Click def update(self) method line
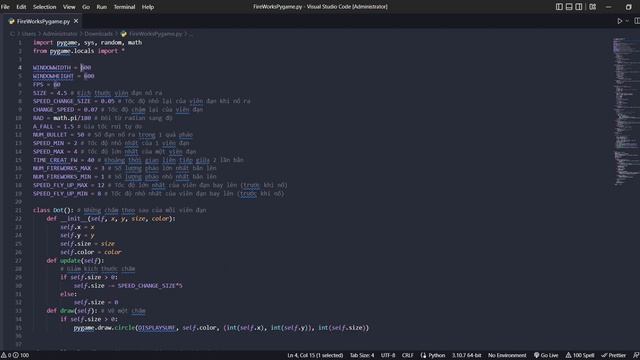 point(75,260)
